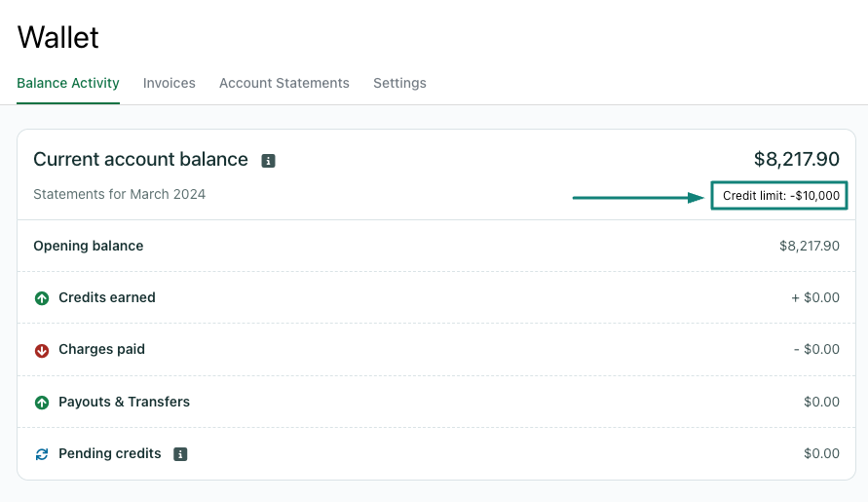The width and height of the screenshot is (868, 502).
Task: Click the red Charges paid arrow icon
Action: point(42,350)
